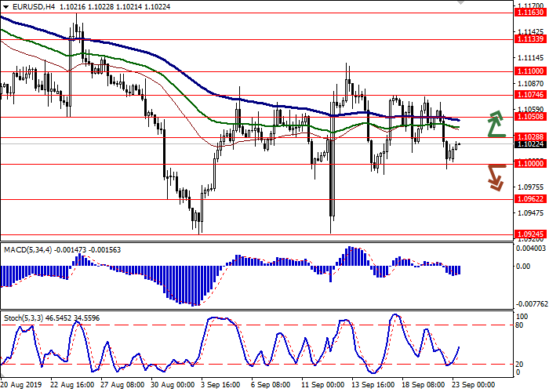Screen dimensions: 549x392
Task: Click the small triangle beside the EURUSD title
Action: tap(3, 6)
